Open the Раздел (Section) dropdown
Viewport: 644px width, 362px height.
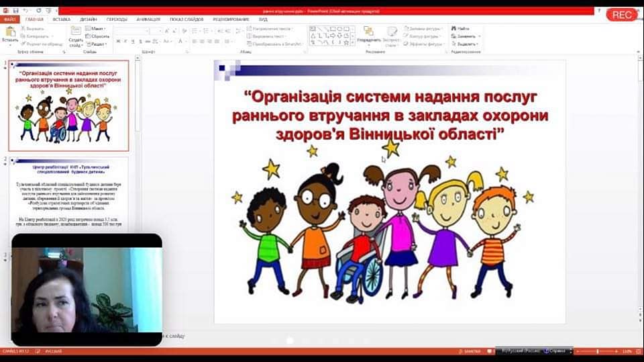(x=97, y=44)
